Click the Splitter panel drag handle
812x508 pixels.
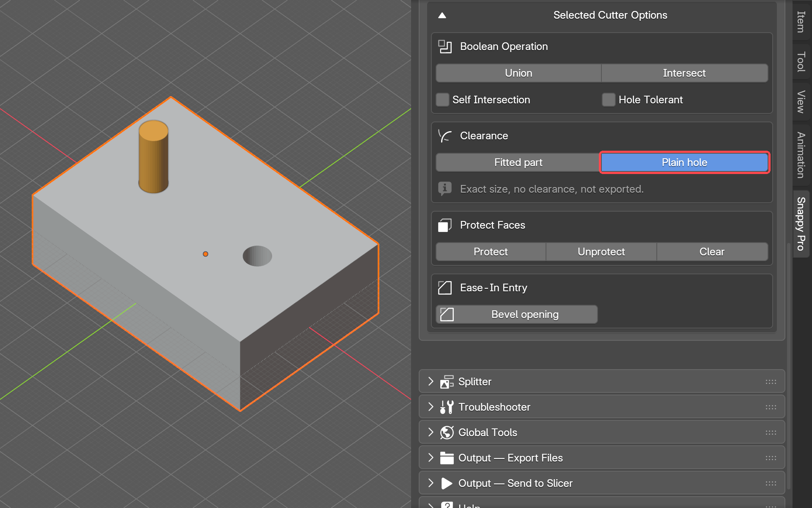[771, 382]
